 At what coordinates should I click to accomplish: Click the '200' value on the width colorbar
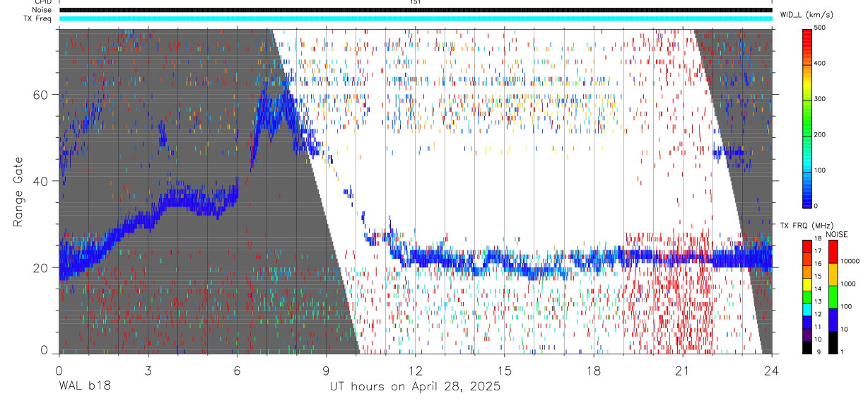point(819,134)
